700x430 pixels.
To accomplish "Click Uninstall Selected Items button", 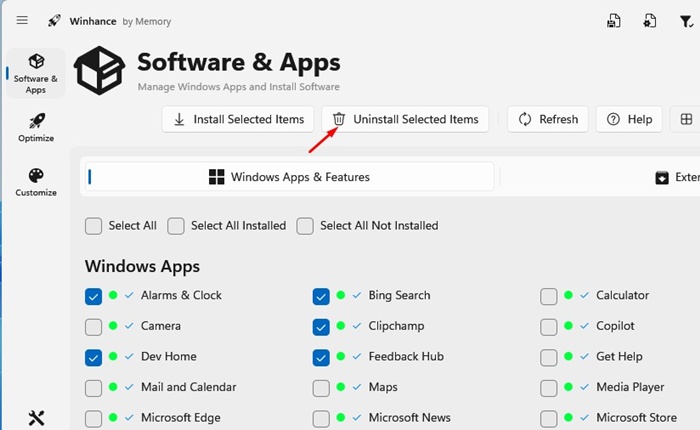I will pos(405,119).
